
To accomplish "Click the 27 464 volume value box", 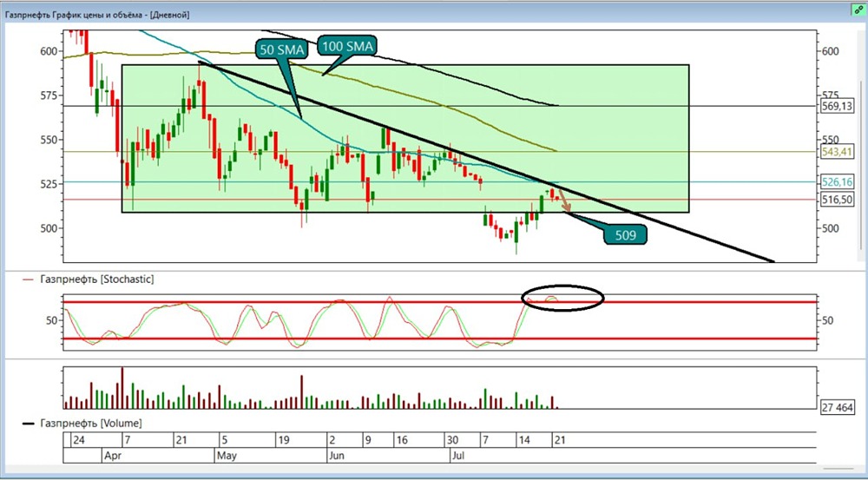I will [838, 408].
